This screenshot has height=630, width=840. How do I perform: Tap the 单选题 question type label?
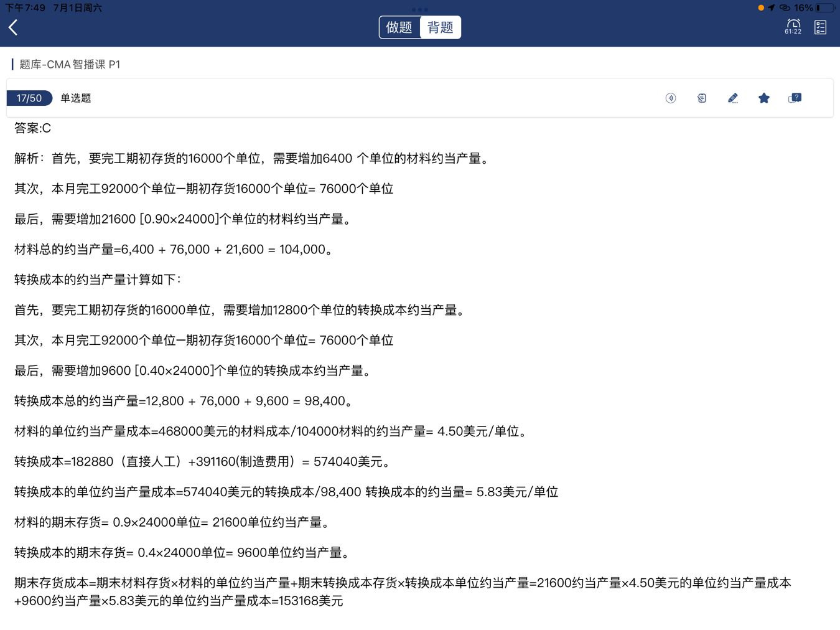coord(76,98)
